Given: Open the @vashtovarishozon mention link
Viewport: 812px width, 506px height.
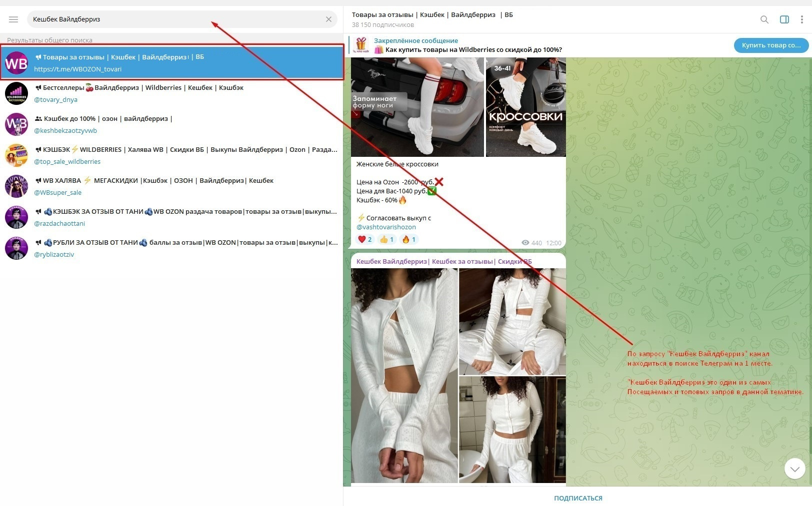Looking at the screenshot, I should [x=386, y=227].
